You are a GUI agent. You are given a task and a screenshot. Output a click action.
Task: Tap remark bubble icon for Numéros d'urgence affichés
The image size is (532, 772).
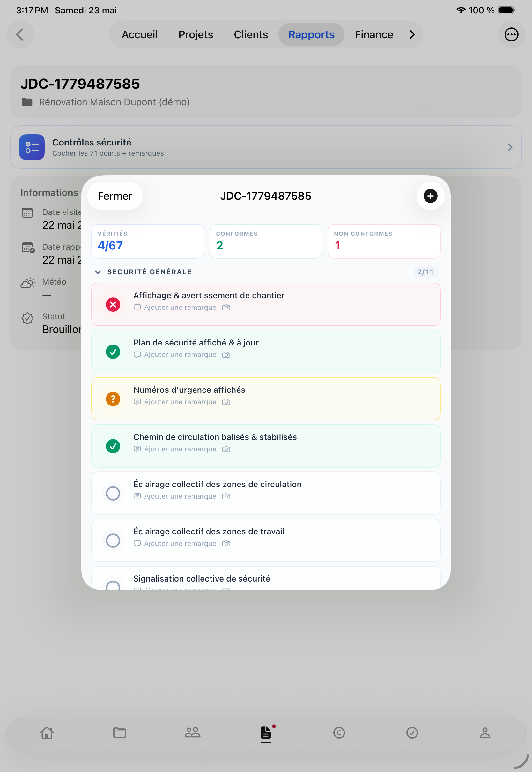tap(137, 402)
